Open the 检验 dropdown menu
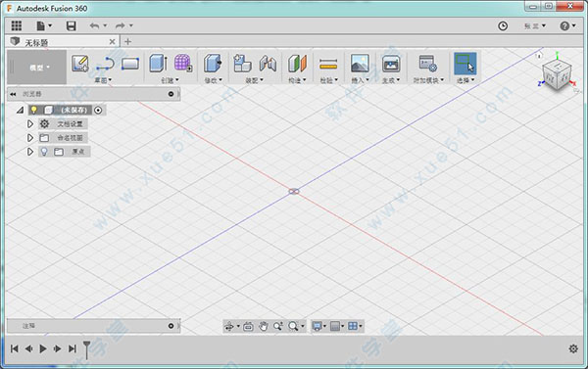 pos(329,80)
